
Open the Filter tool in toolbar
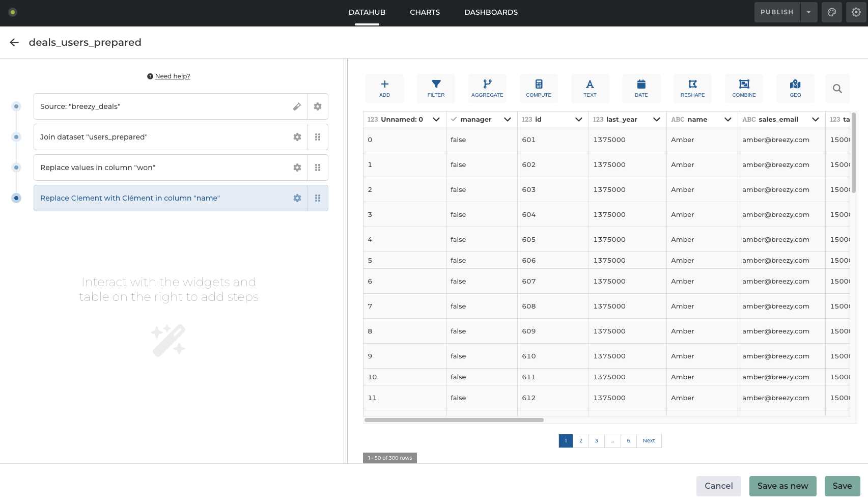coord(436,88)
